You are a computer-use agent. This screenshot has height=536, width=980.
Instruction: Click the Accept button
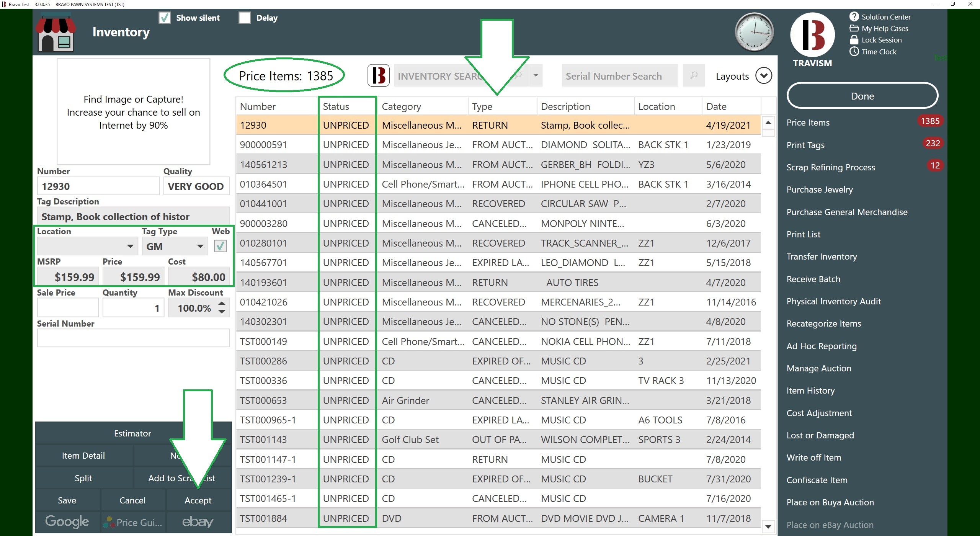click(x=198, y=500)
